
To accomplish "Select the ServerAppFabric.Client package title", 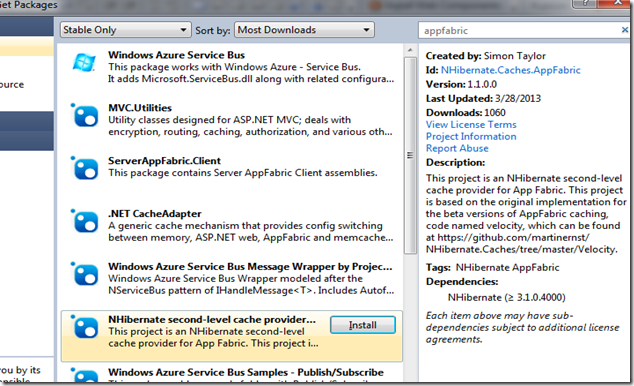I will click(x=164, y=161).
